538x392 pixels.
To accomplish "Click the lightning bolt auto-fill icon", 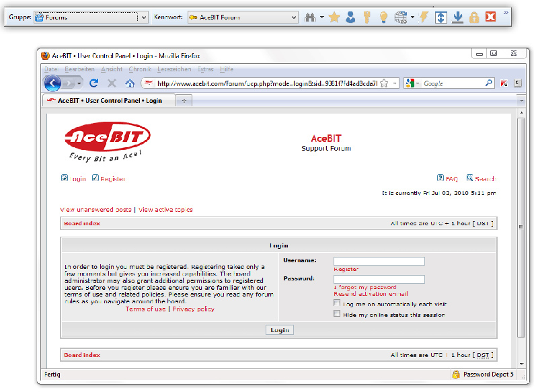I will tap(424, 17).
